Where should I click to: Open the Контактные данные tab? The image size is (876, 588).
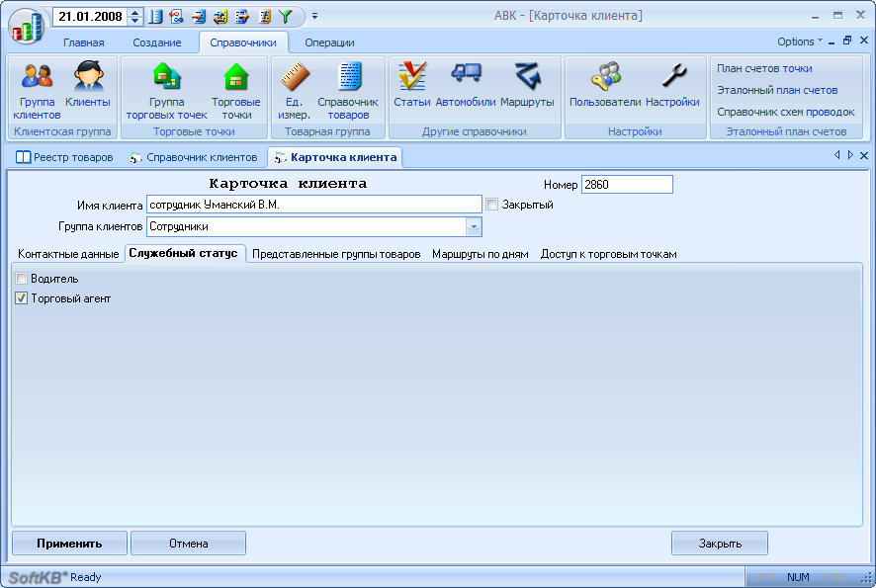click(x=68, y=254)
